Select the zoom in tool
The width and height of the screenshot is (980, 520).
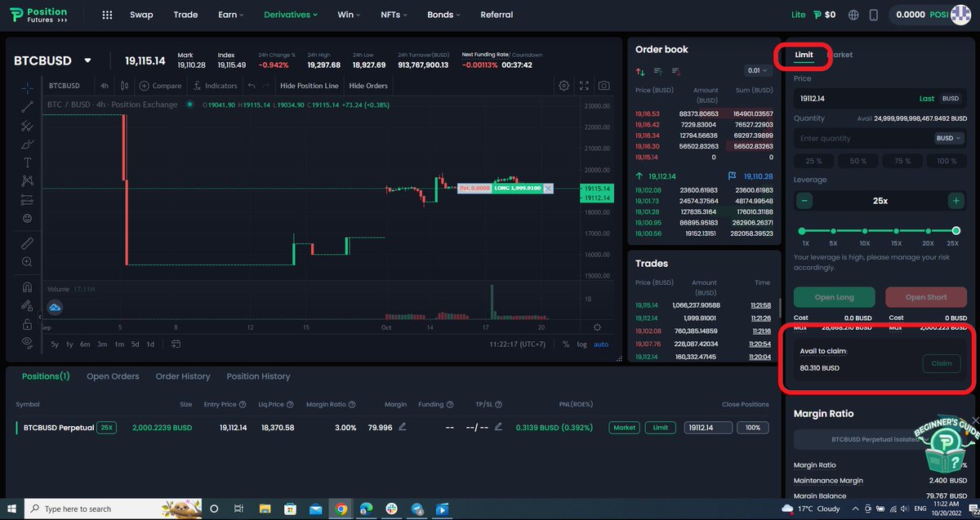[28, 261]
